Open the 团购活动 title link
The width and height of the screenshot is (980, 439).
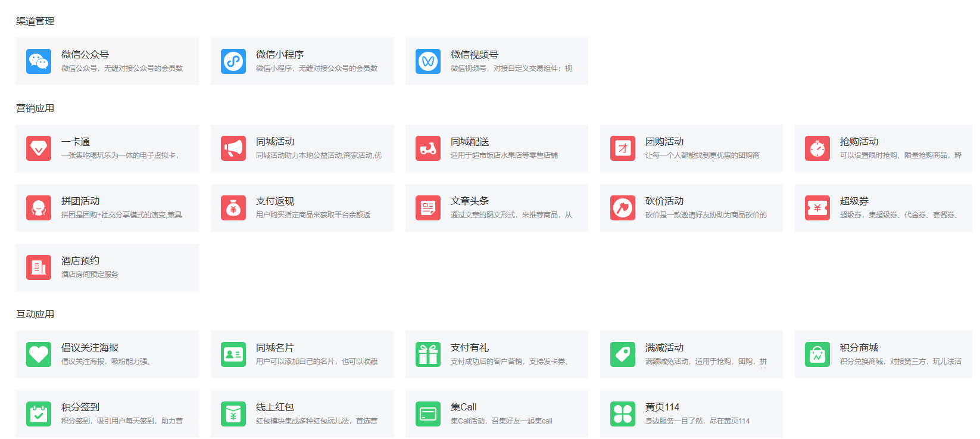tap(664, 142)
